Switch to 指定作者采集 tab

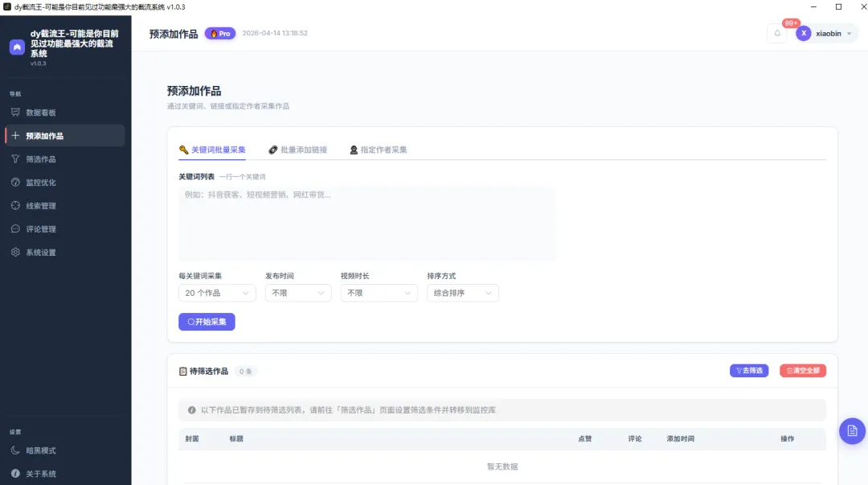pos(379,150)
